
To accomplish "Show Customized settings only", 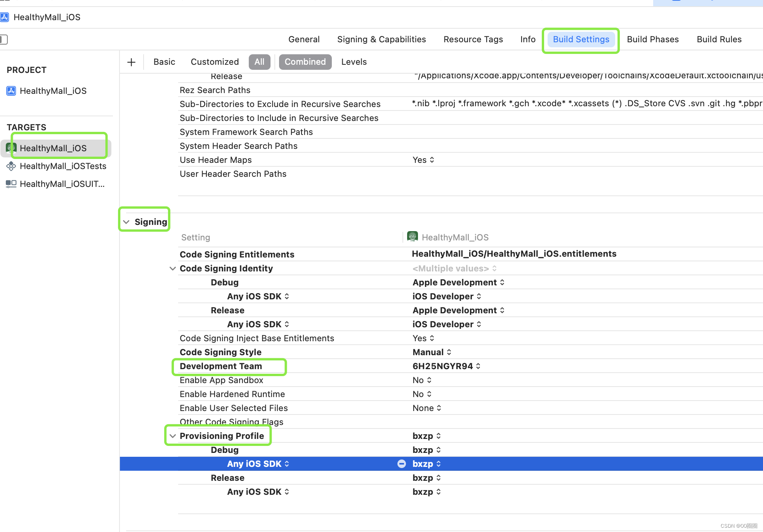I will tap(215, 62).
